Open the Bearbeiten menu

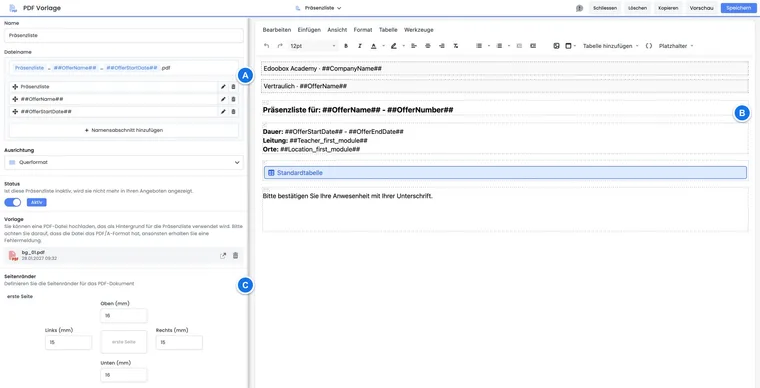[277, 30]
